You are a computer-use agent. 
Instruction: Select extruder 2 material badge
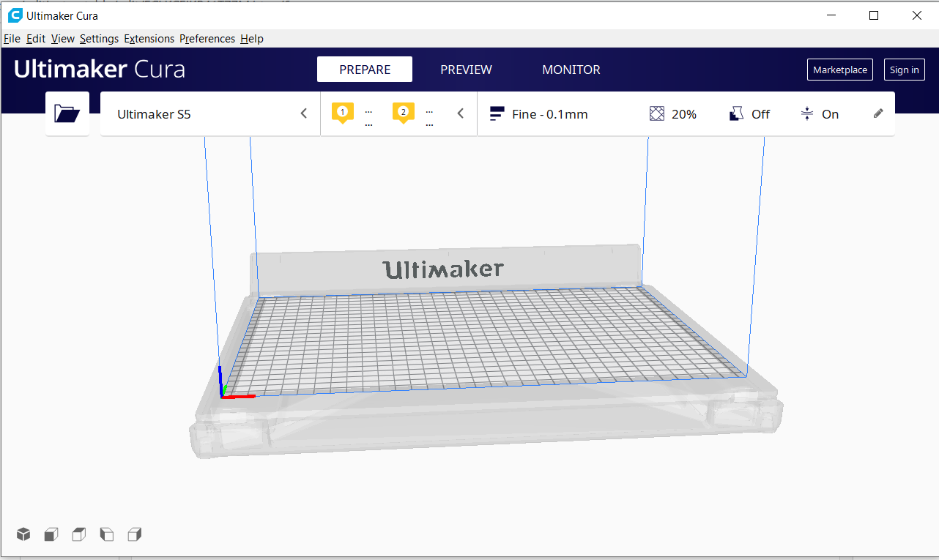404,113
